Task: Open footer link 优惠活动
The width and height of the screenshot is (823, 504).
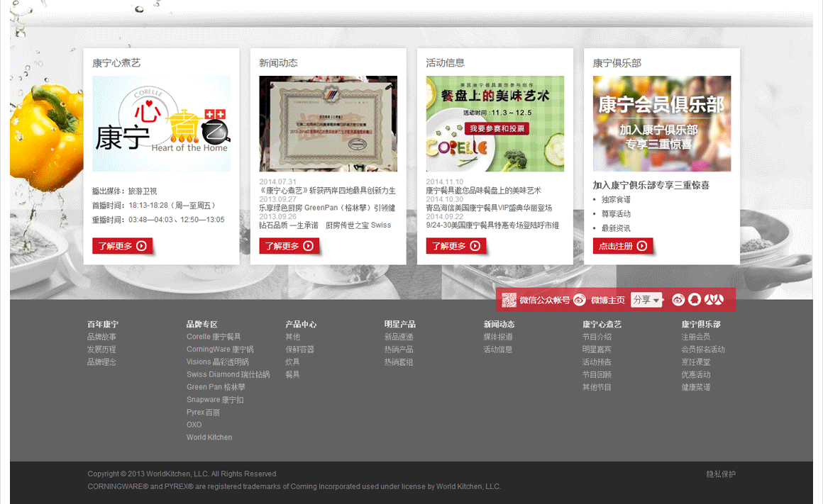Action: click(x=696, y=374)
